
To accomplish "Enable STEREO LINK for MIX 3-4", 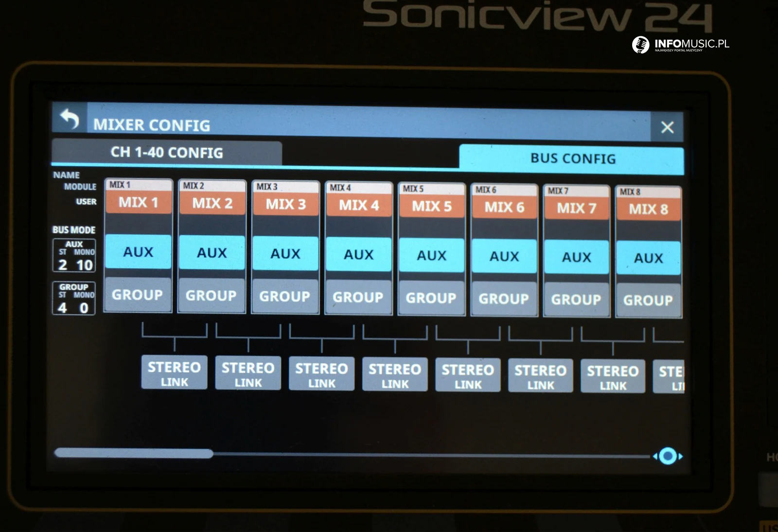I will [321, 374].
